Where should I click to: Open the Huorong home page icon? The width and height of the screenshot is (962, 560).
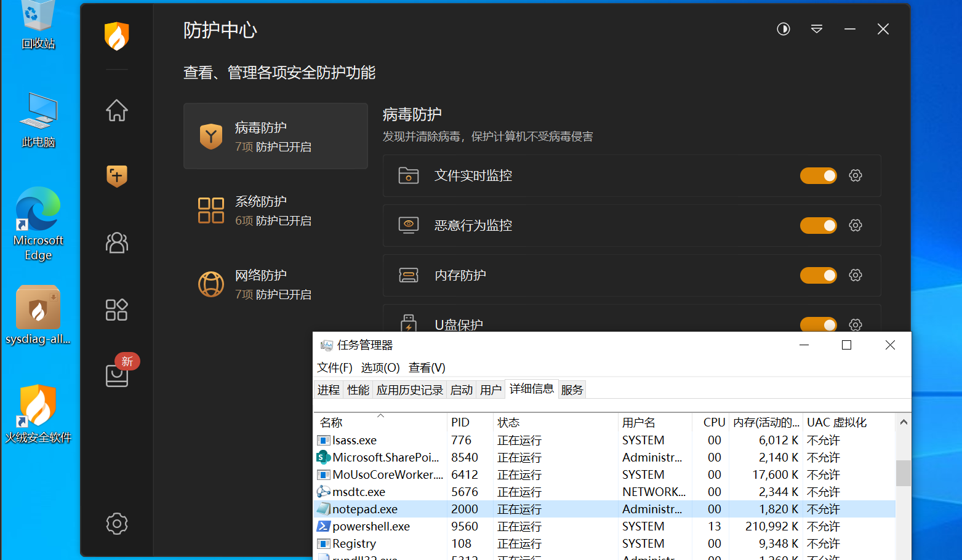coord(116,111)
